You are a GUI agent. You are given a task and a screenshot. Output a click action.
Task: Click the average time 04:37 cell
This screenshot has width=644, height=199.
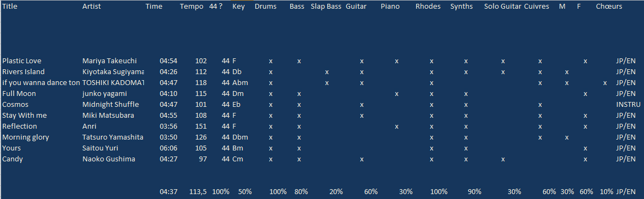[x=168, y=191]
